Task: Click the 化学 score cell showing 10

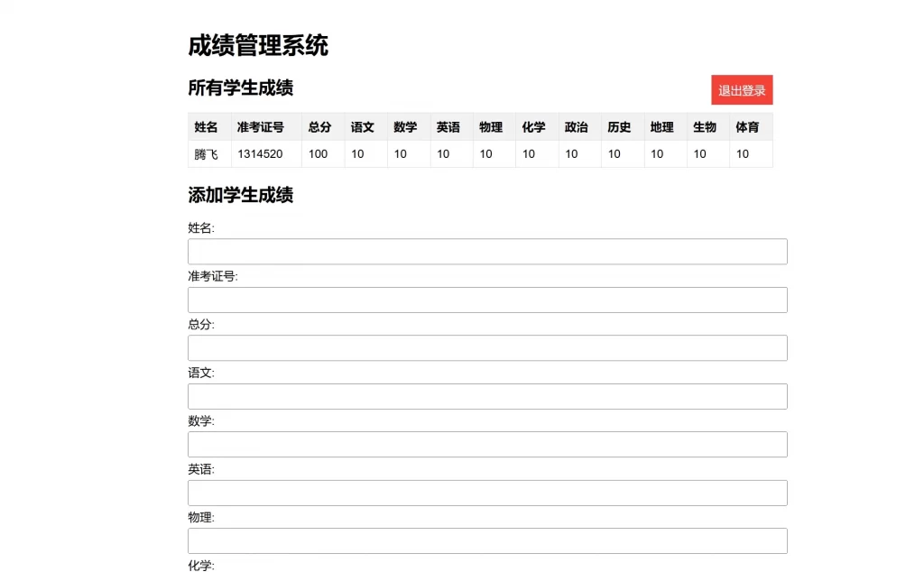Action: [531, 153]
